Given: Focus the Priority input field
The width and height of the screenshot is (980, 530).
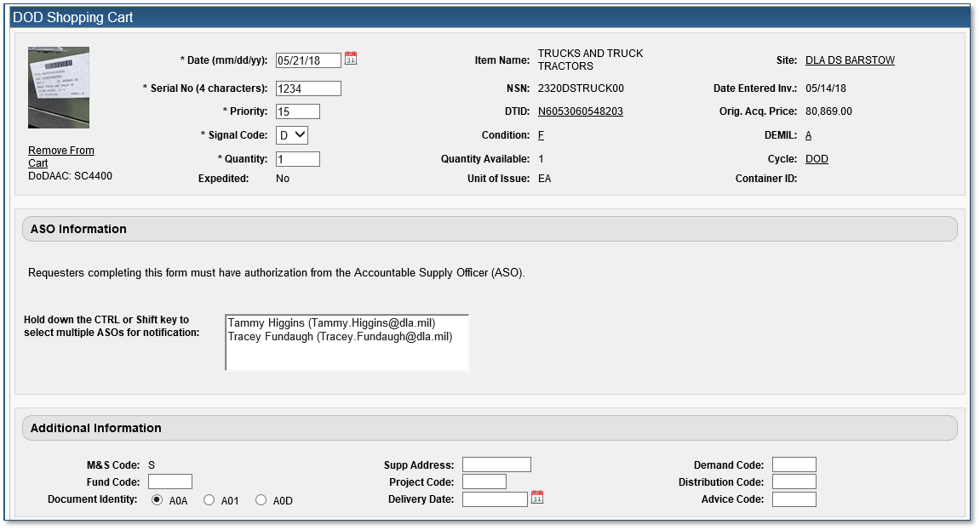Looking at the screenshot, I should tap(298, 111).
